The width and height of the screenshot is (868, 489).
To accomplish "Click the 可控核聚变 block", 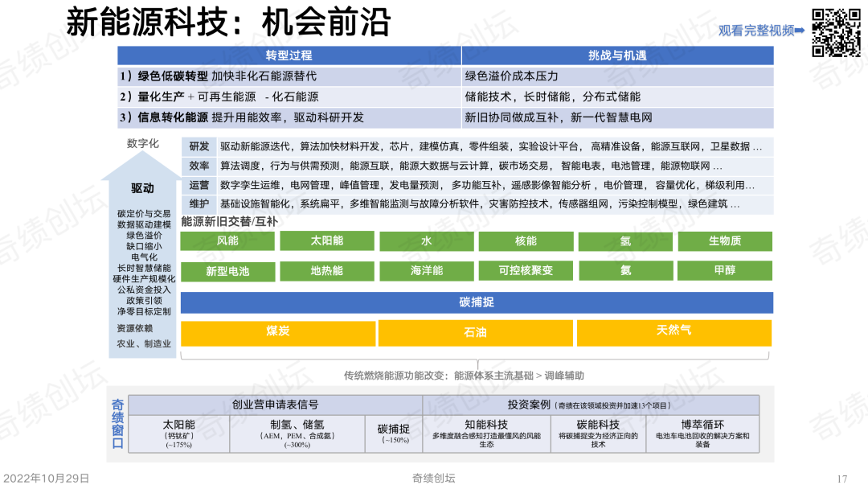I will [526, 270].
